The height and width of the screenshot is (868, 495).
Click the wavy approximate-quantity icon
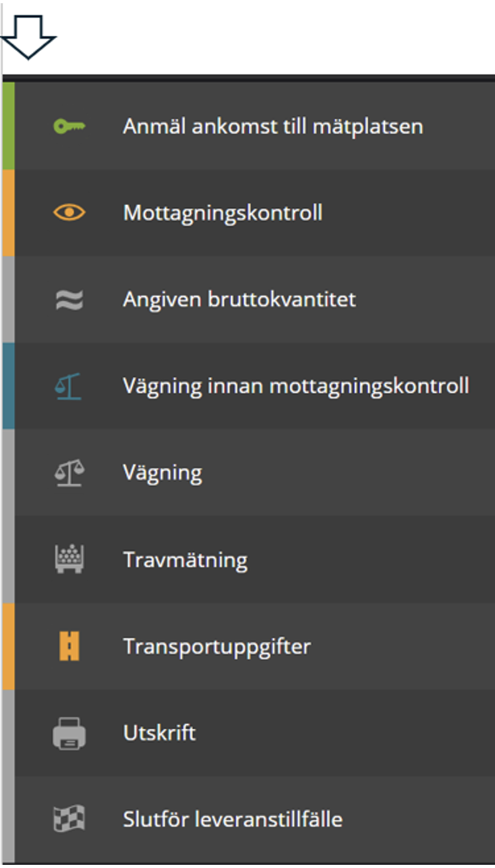coord(69,300)
